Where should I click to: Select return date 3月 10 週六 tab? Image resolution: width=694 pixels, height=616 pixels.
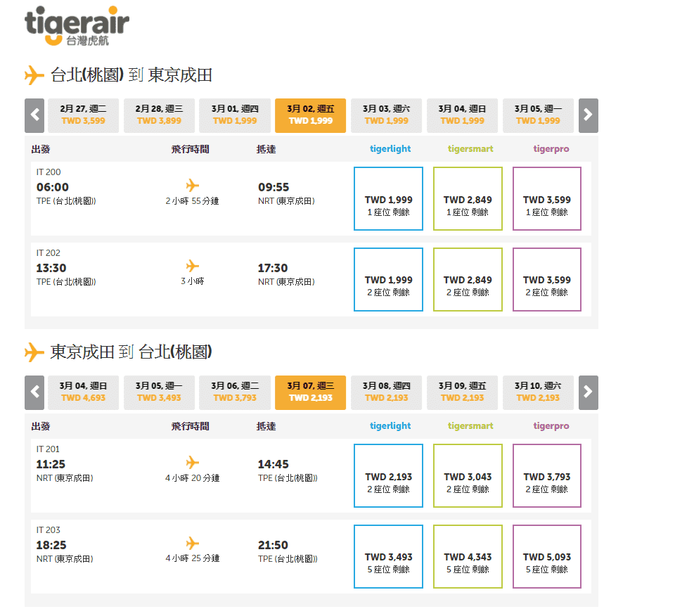coord(538,392)
